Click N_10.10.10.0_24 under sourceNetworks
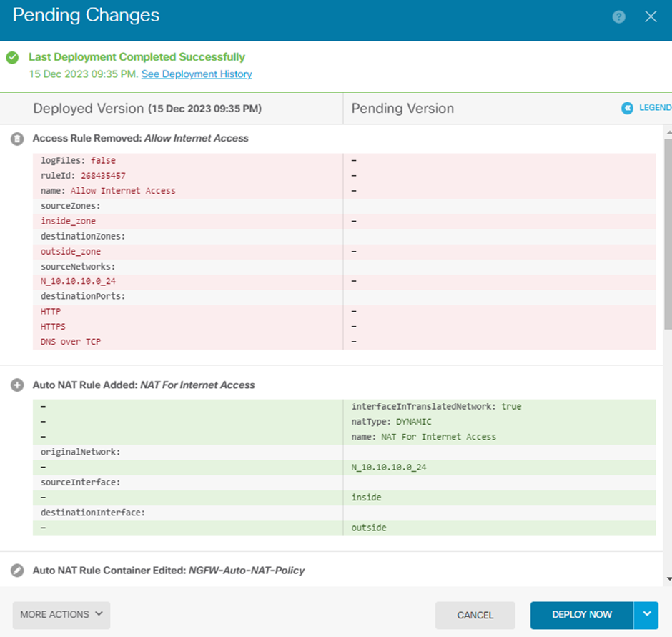The width and height of the screenshot is (672, 637). pyautogui.click(x=79, y=281)
